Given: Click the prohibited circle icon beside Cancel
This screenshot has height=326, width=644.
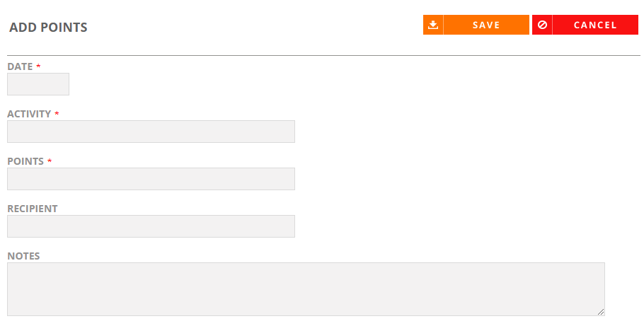Looking at the screenshot, I should coord(542,25).
